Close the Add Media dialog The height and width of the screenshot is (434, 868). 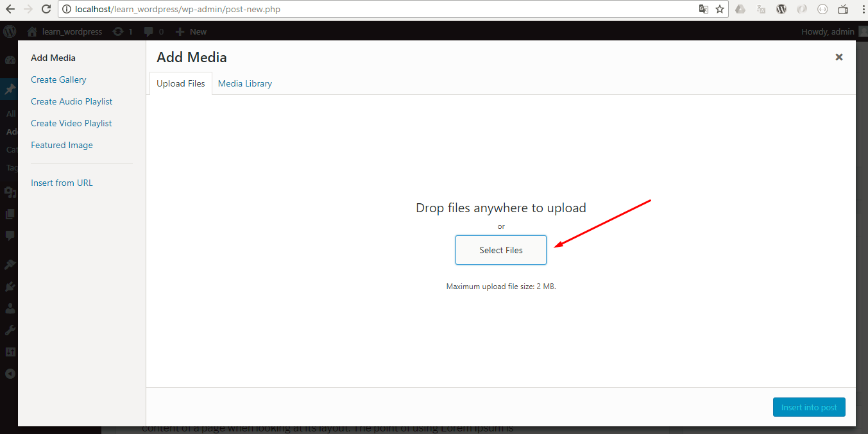[838, 57]
